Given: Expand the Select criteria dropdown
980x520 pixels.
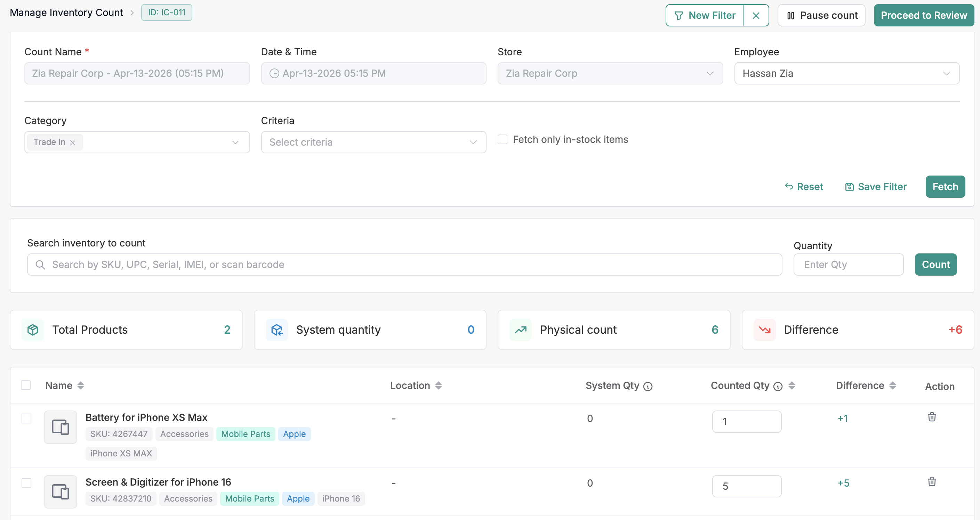Looking at the screenshot, I should [x=373, y=142].
